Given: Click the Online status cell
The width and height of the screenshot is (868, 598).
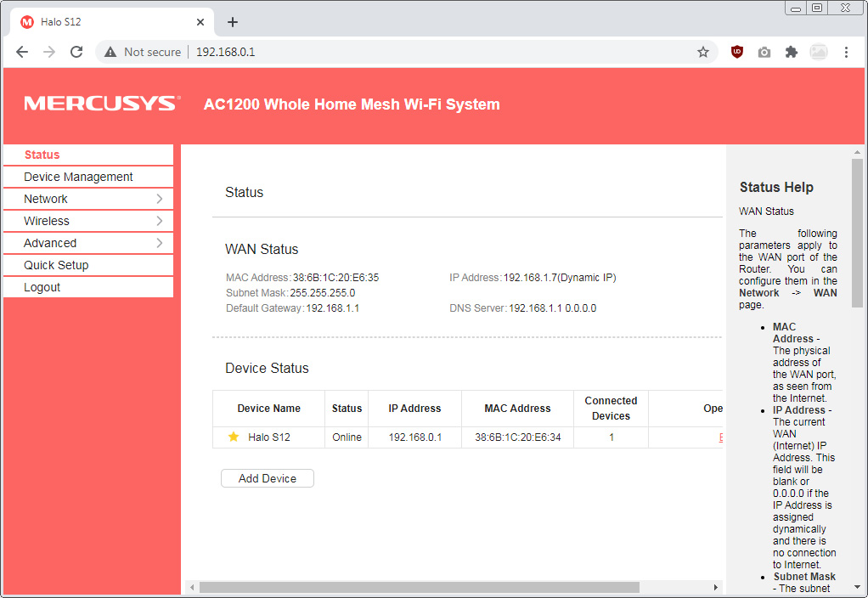Looking at the screenshot, I should pyautogui.click(x=347, y=437).
